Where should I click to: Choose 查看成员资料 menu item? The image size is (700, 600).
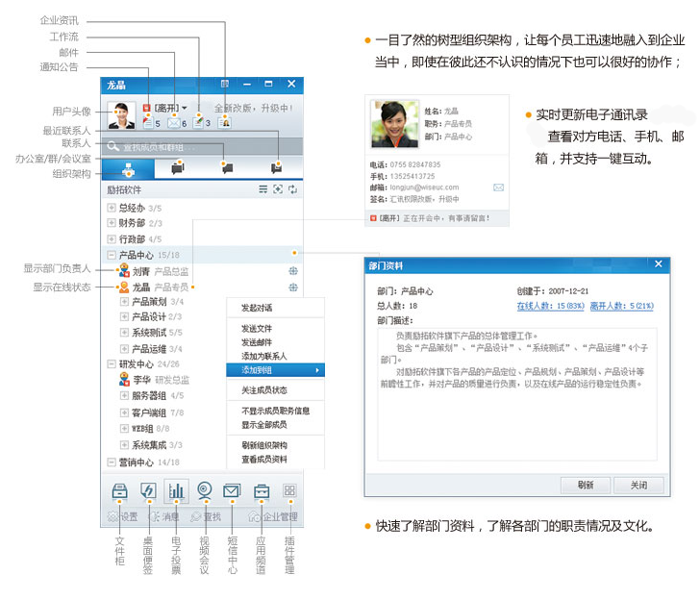(275, 459)
